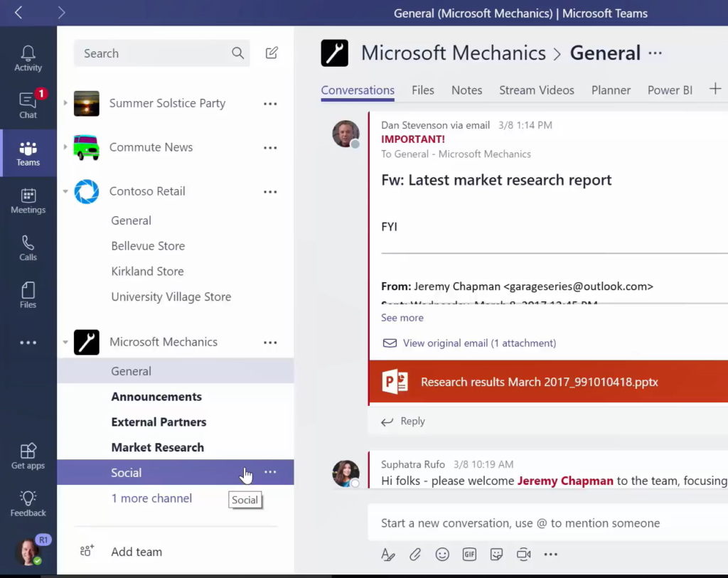Open Social channel more options
Viewport: 728px width, 578px height.
tap(270, 472)
